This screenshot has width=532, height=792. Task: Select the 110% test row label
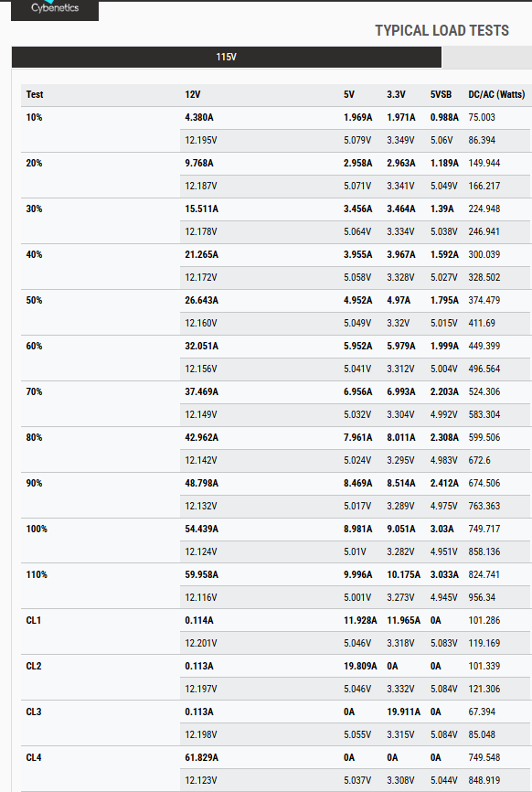pos(37,574)
